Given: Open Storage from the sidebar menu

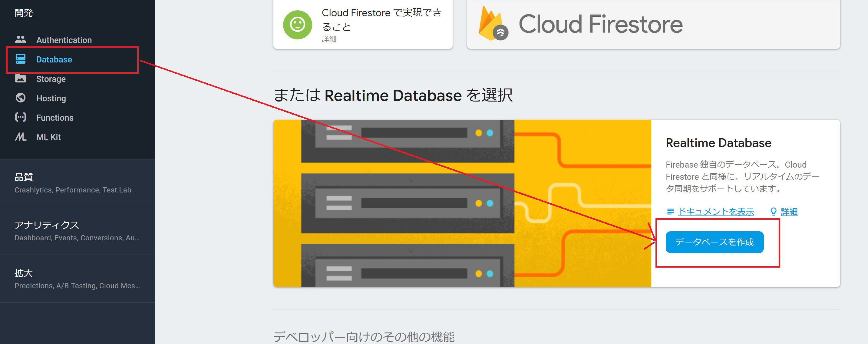Looking at the screenshot, I should [78, 78].
